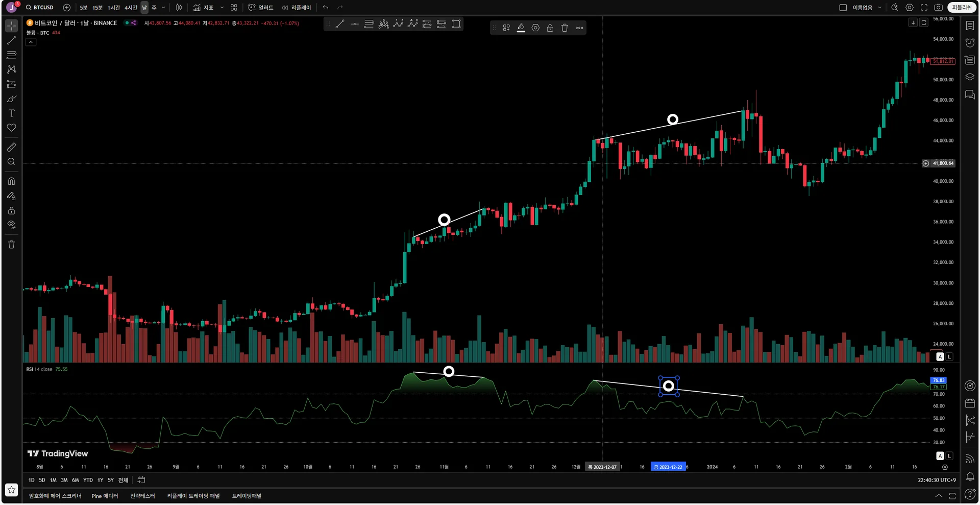This screenshot has width=980, height=505.
Task: Open the 트레이딩패널 tab
Action: click(247, 496)
